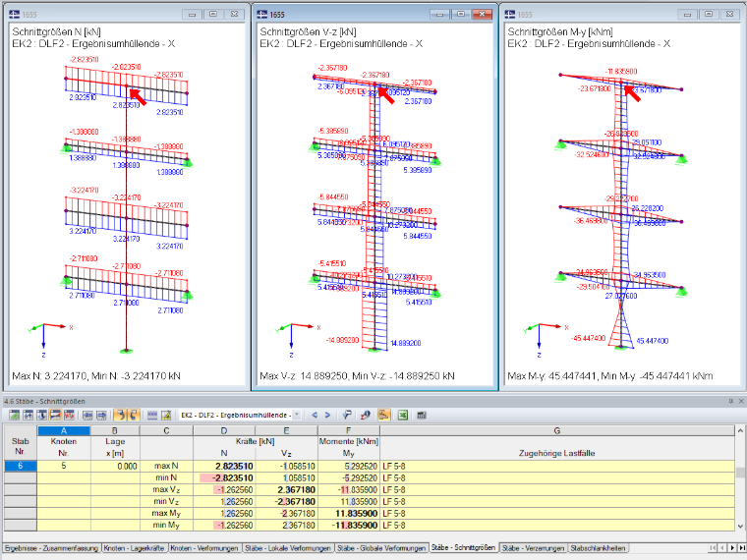The width and height of the screenshot is (747, 560).
Task: Click the first-tab navigation arrow at bottom right
Action: pyautogui.click(x=713, y=548)
